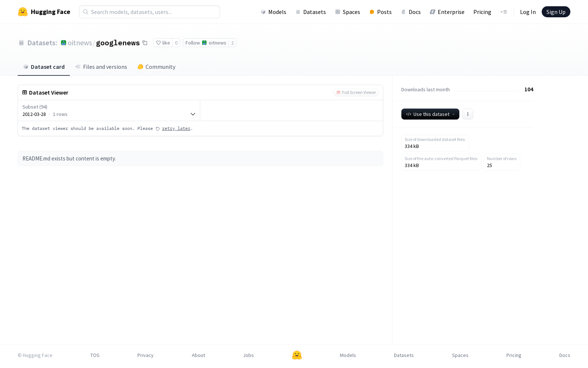Select the downloaded files size 334 kB

tap(412, 146)
